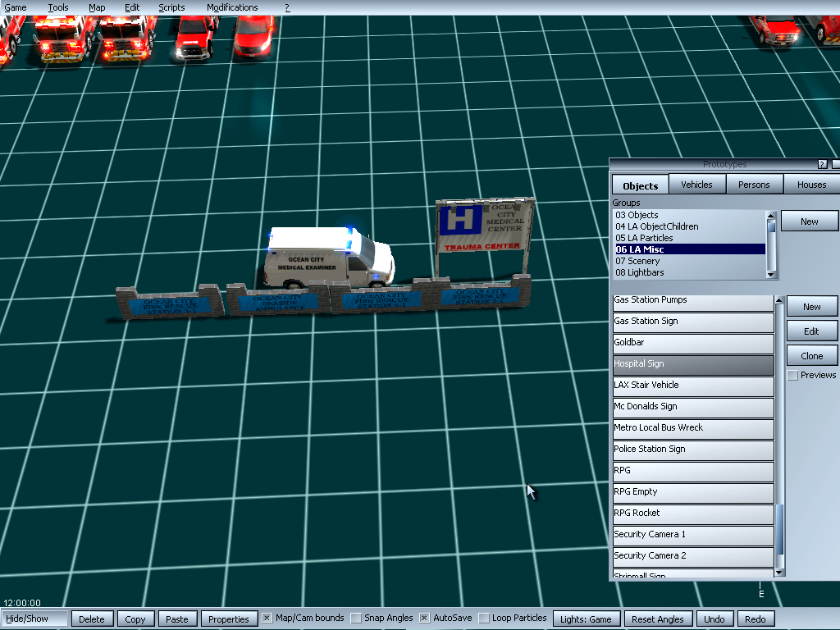Click the ? help button on Prototypes title bar
The image size is (840, 630).
tap(822, 164)
